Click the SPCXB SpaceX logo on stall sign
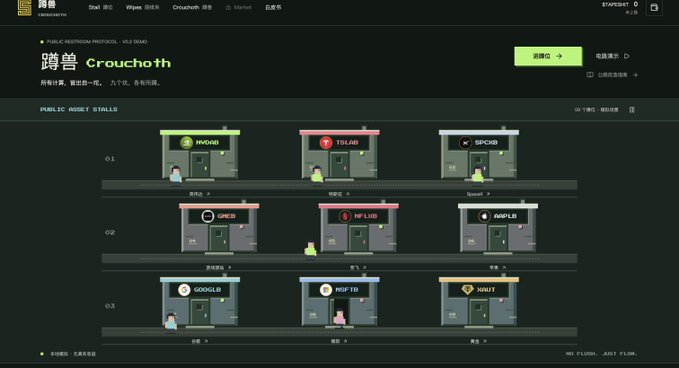 [465, 142]
